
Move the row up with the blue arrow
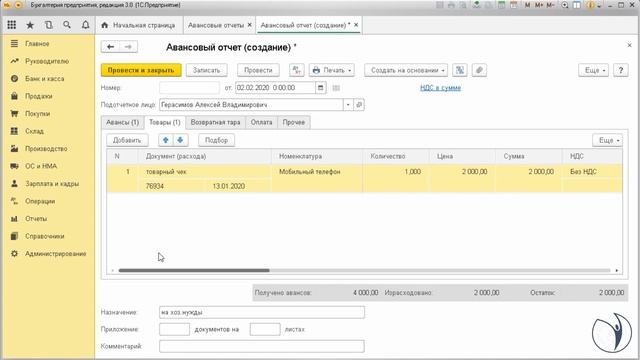[x=165, y=140]
